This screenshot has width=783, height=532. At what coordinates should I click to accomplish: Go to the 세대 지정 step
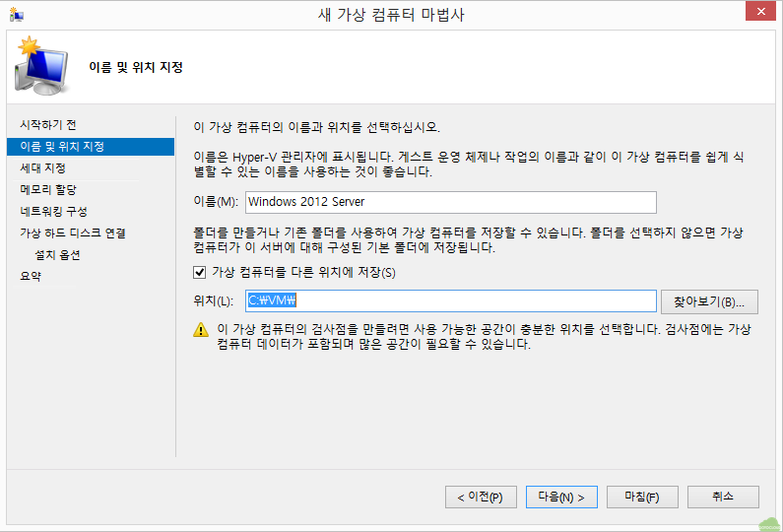[x=43, y=167]
